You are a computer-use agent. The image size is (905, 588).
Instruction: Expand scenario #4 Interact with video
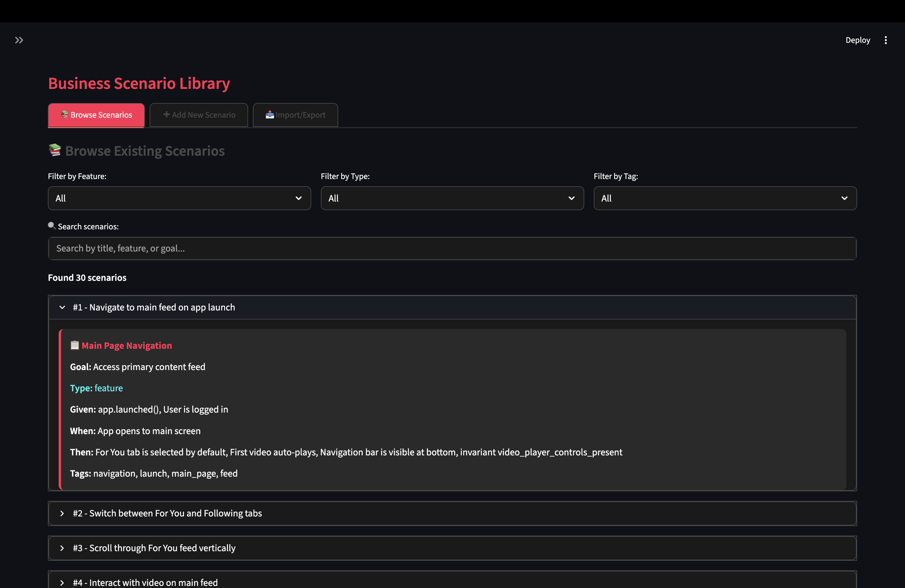point(145,582)
